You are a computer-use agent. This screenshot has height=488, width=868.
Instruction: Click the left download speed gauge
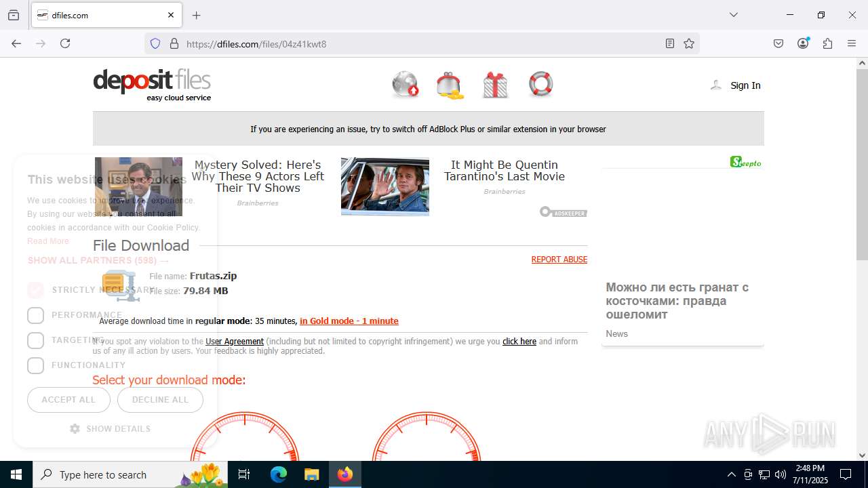point(245,436)
